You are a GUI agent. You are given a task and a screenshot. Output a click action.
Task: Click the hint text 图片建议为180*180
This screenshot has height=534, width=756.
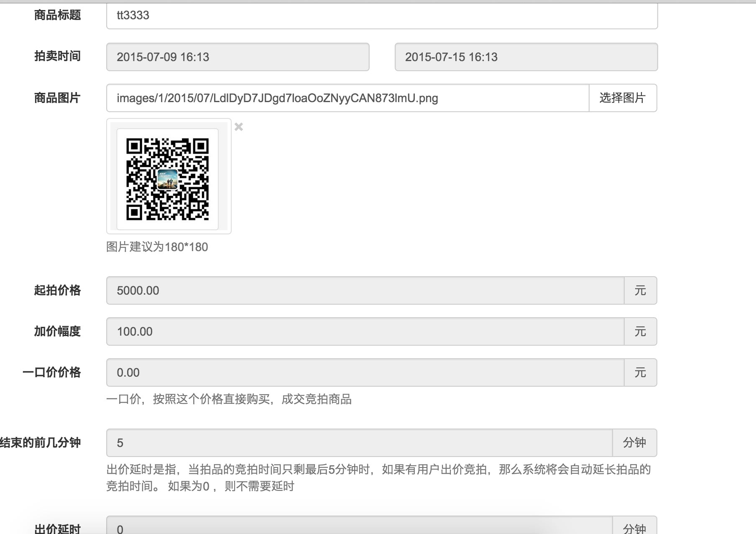pyautogui.click(x=157, y=247)
